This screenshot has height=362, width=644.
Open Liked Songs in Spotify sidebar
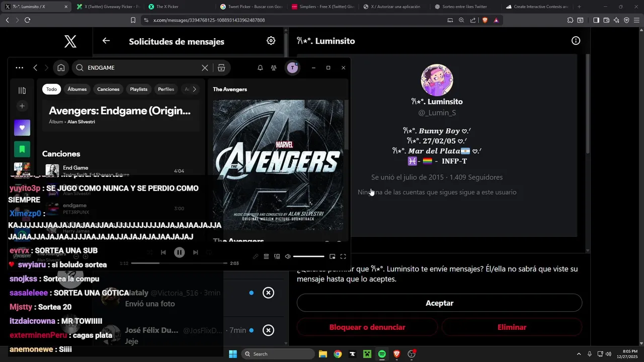point(22,128)
